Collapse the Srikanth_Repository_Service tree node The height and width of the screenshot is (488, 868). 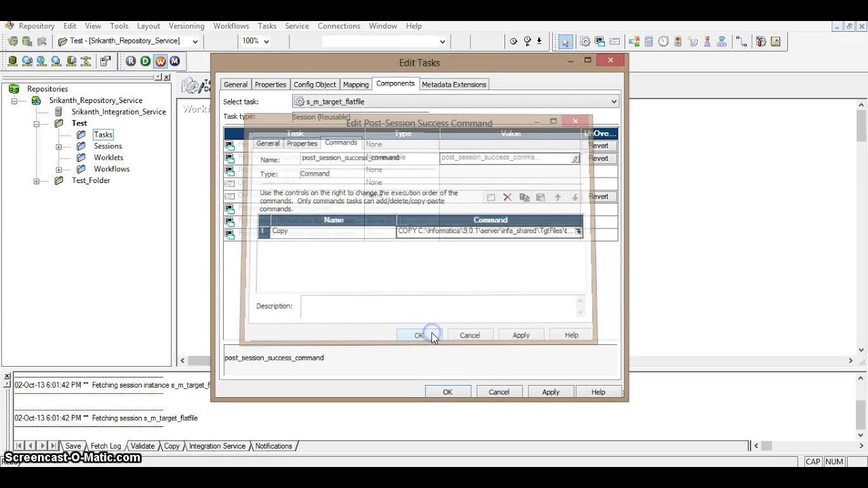click(x=14, y=100)
